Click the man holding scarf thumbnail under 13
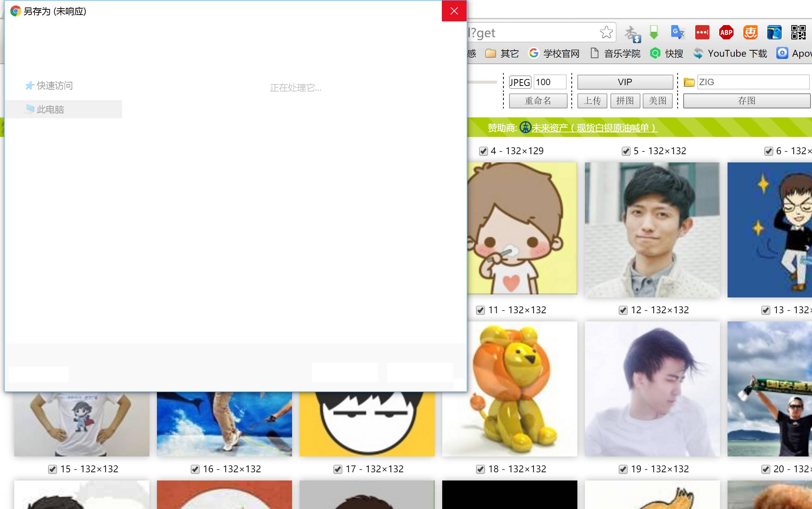812x509 pixels. click(770, 389)
